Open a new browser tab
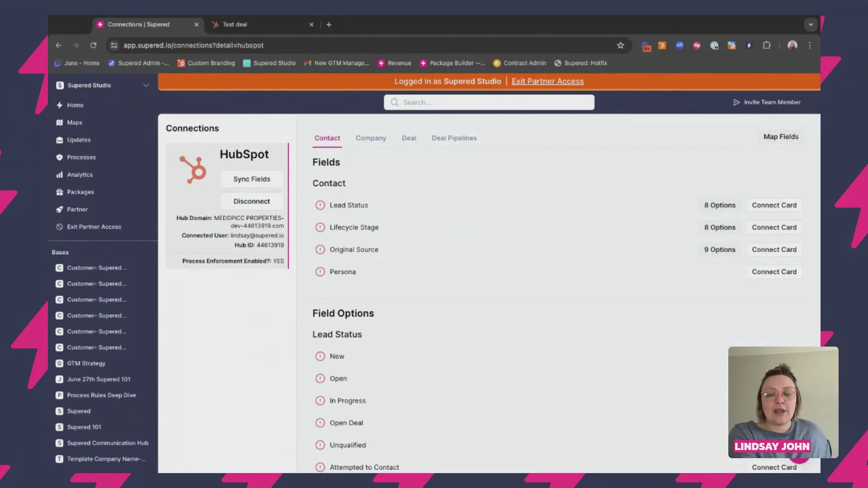 pyautogui.click(x=329, y=24)
